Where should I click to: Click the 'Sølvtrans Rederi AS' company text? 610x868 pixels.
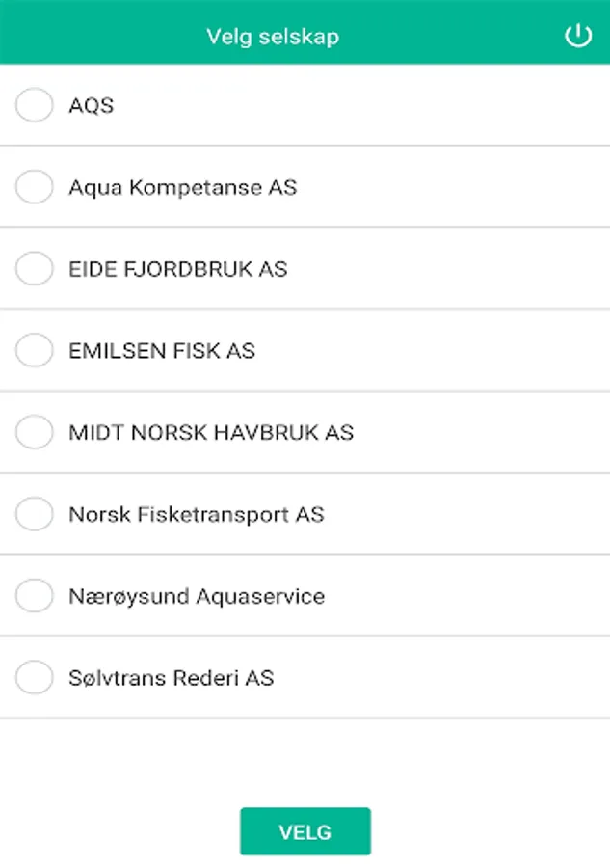click(x=171, y=678)
